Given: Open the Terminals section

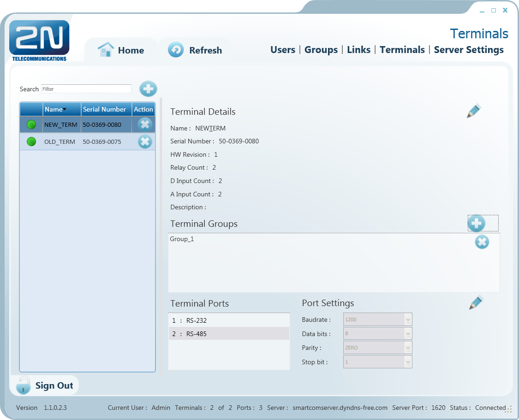Looking at the screenshot, I should [x=402, y=50].
